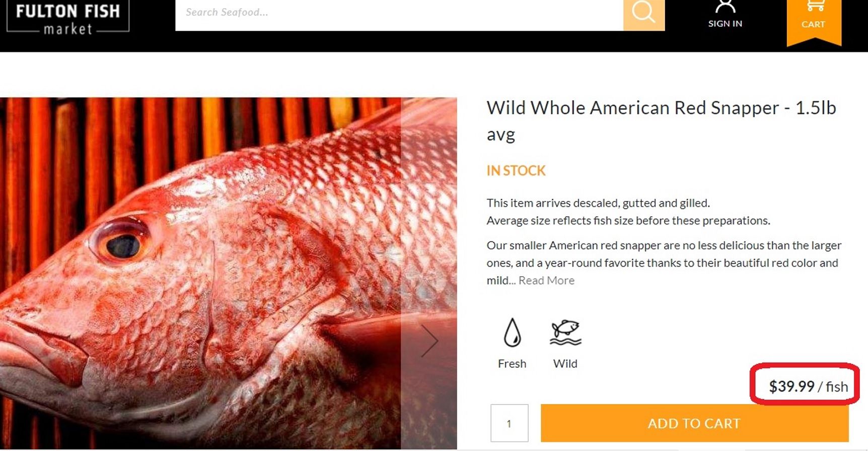
Task: Expand description with Read More
Action: (x=546, y=281)
